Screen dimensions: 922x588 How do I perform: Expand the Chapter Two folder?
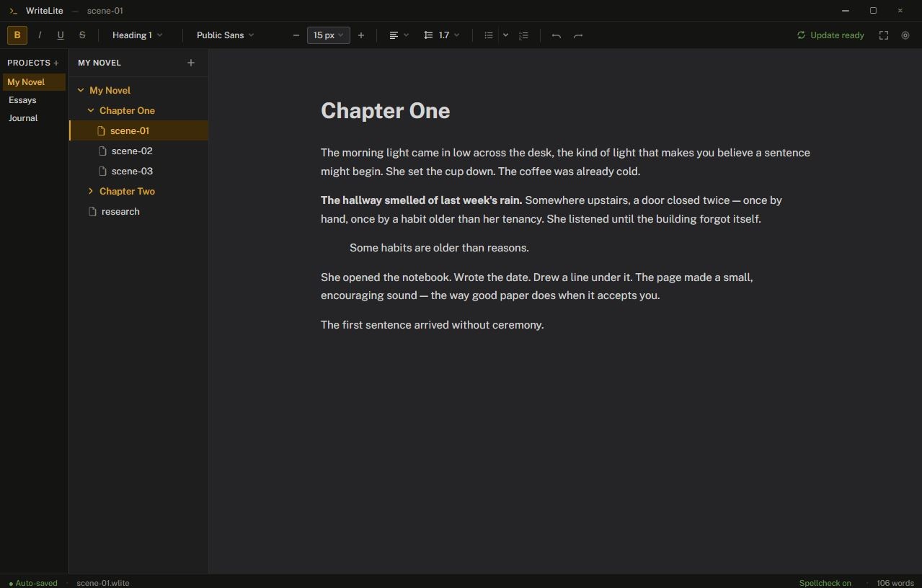pyautogui.click(x=91, y=191)
